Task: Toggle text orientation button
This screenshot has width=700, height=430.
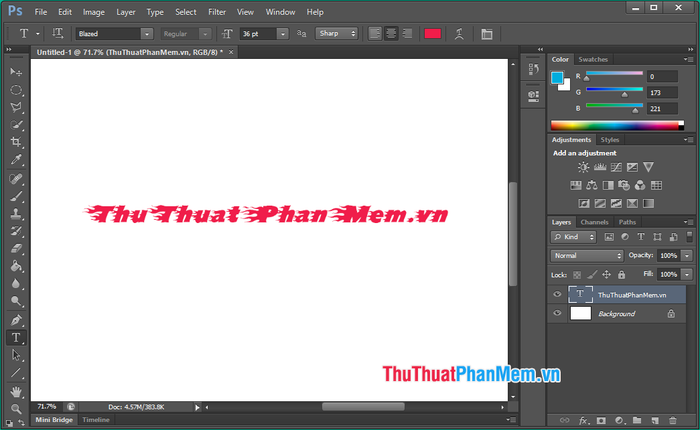Action: (x=58, y=33)
